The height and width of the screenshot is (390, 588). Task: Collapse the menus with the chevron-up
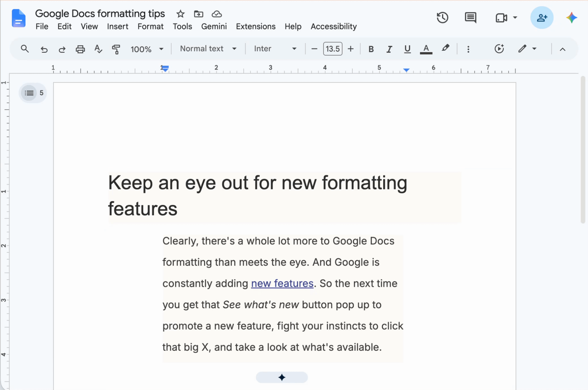(x=563, y=49)
